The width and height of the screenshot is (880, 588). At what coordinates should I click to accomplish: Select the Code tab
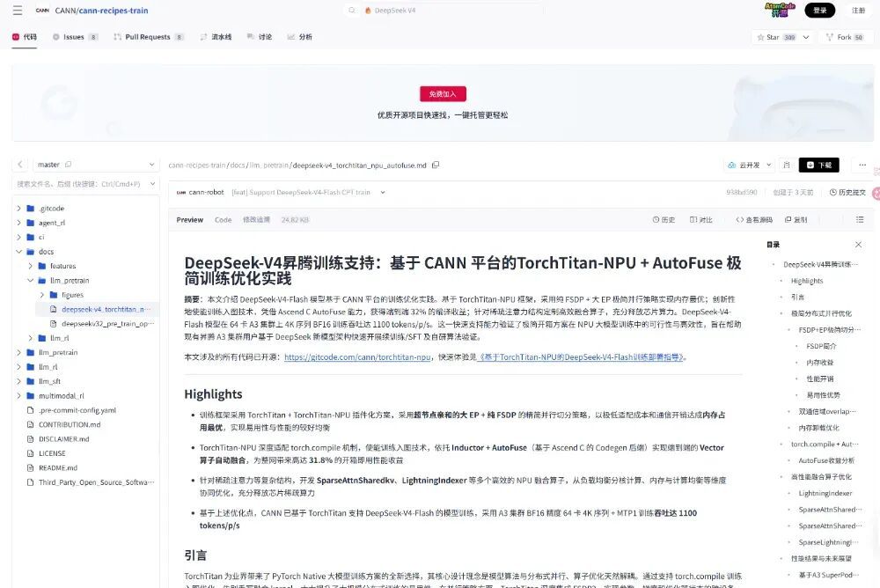point(223,219)
